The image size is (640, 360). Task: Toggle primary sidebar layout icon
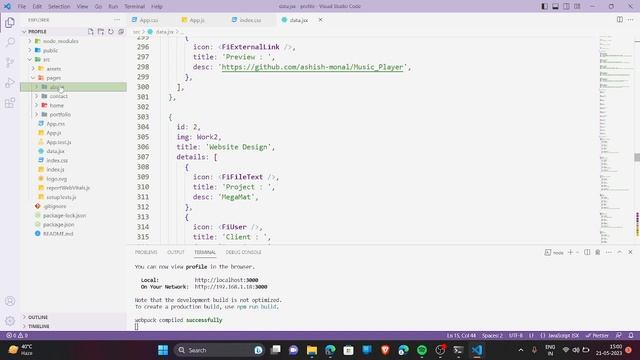pos(544,6)
